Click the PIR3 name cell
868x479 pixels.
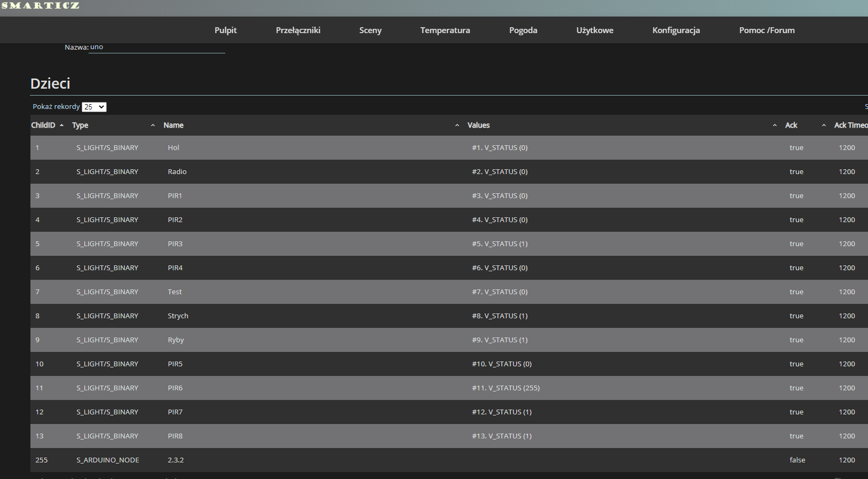tap(175, 244)
